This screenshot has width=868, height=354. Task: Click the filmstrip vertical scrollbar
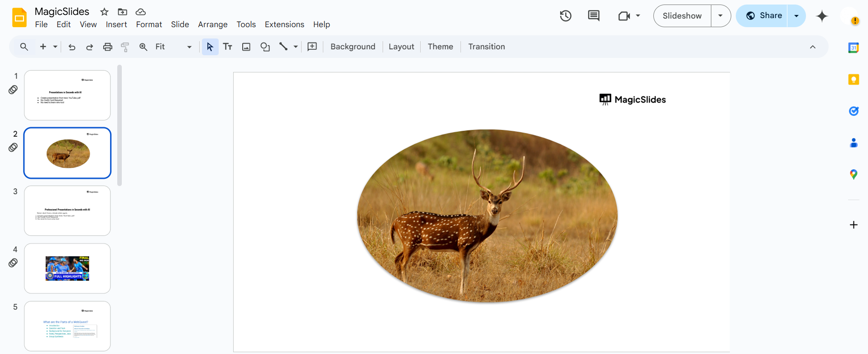[x=120, y=125]
